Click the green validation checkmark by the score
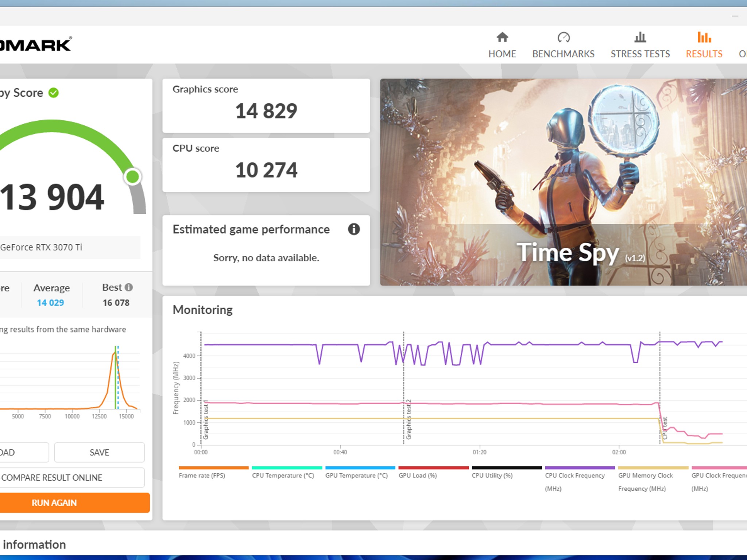Screen dimensions: 747x560 pyautogui.click(x=54, y=93)
